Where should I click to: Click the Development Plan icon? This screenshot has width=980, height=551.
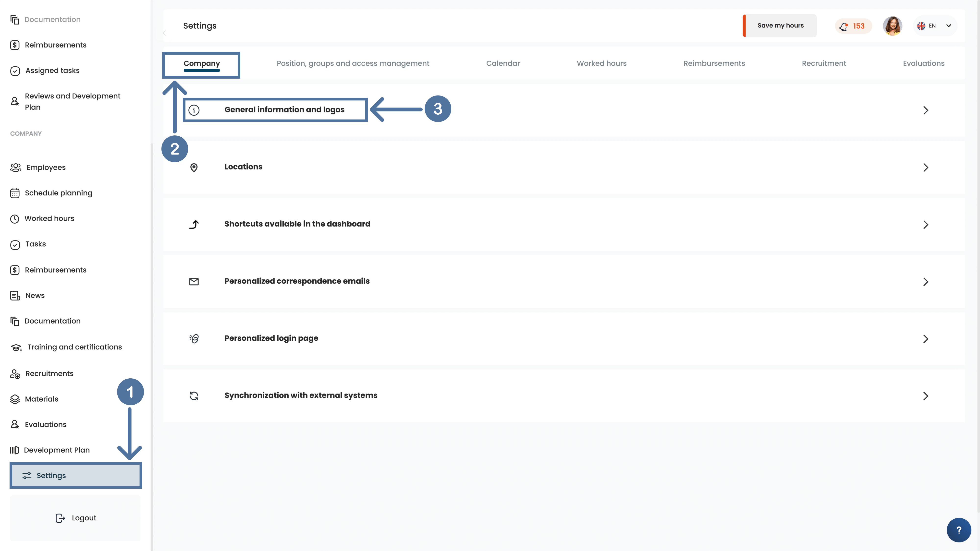tap(14, 450)
